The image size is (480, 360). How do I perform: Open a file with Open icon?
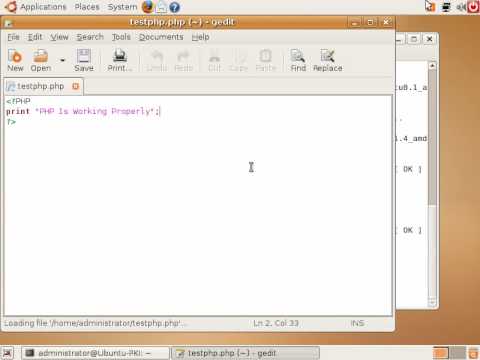[41, 60]
